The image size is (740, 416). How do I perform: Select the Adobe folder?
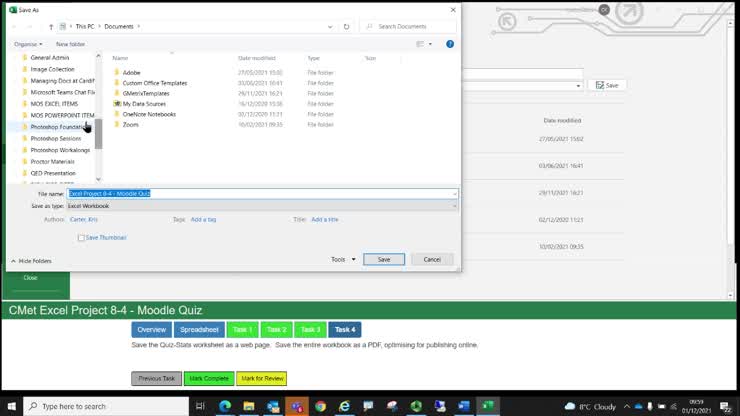(131, 73)
